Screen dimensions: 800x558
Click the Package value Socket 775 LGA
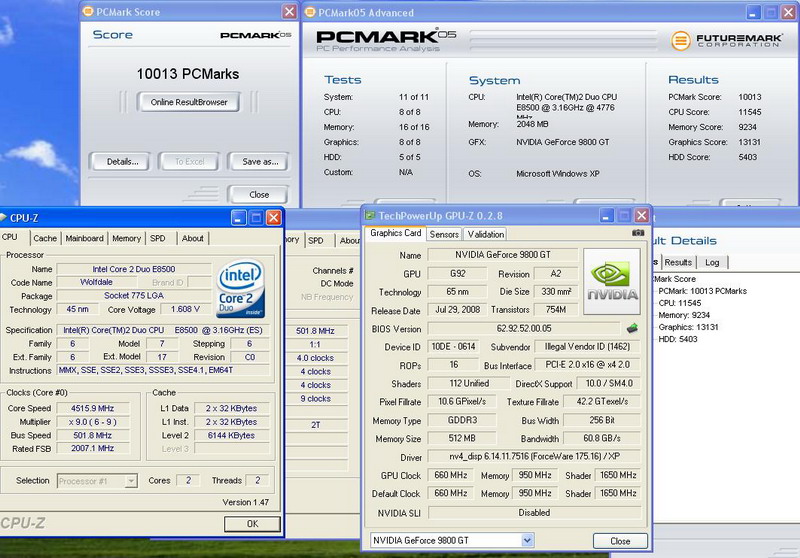pyautogui.click(x=134, y=295)
